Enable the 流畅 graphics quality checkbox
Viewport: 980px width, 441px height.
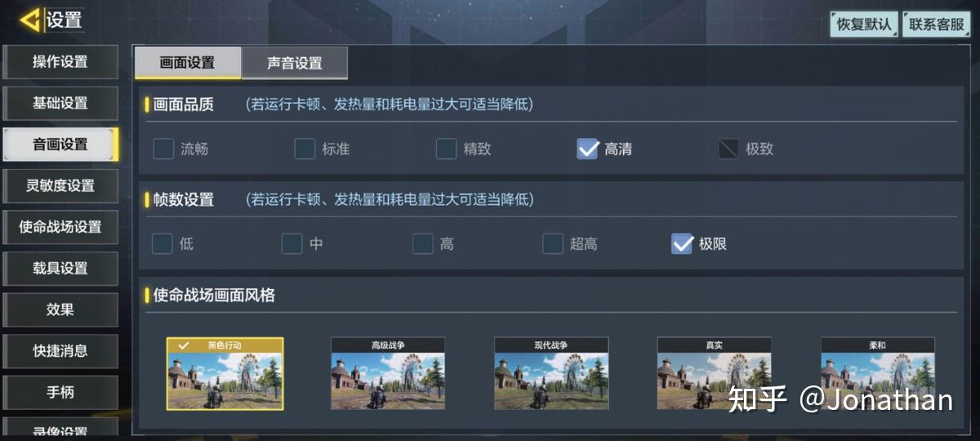click(x=163, y=149)
